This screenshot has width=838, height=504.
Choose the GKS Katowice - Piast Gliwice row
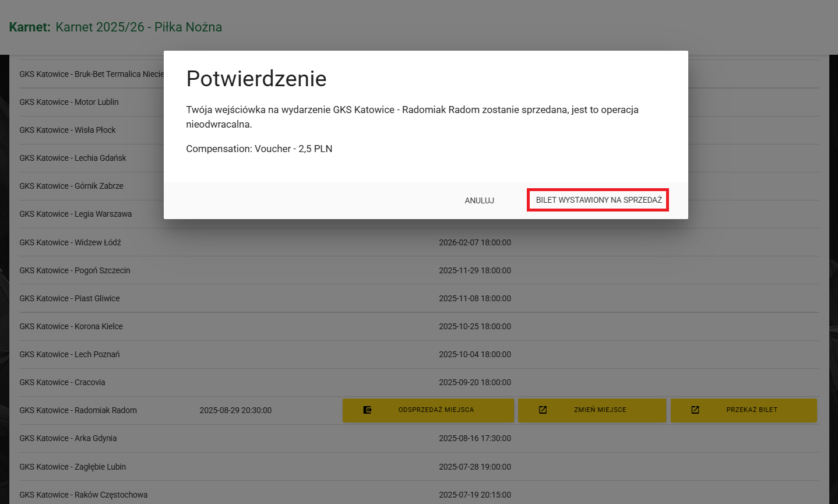[x=69, y=298]
